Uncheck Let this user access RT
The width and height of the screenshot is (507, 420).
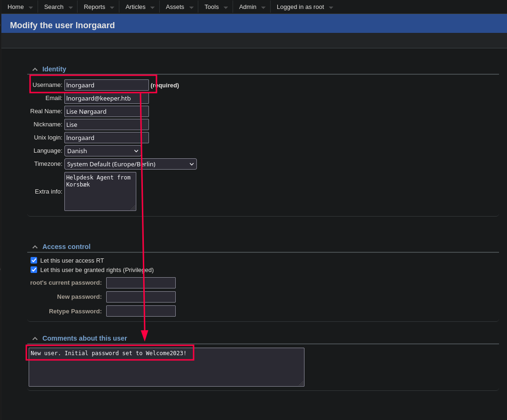pos(34,260)
